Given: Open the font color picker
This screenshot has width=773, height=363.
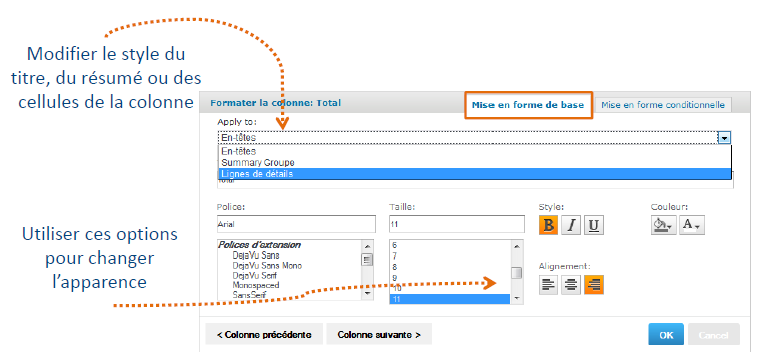Looking at the screenshot, I should click(692, 225).
